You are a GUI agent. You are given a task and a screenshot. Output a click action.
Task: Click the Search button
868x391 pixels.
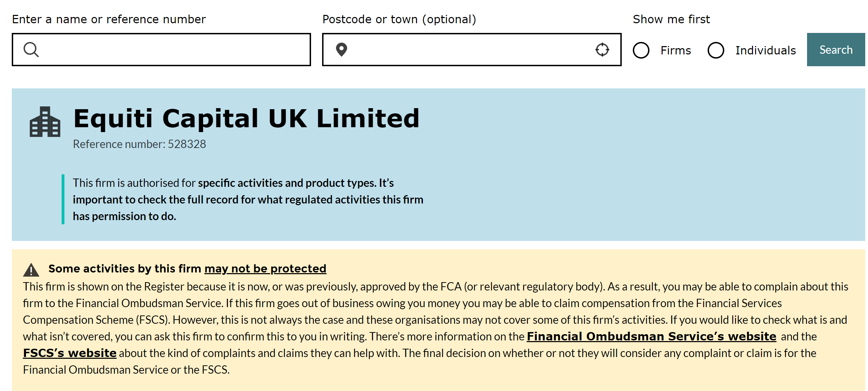click(x=836, y=50)
